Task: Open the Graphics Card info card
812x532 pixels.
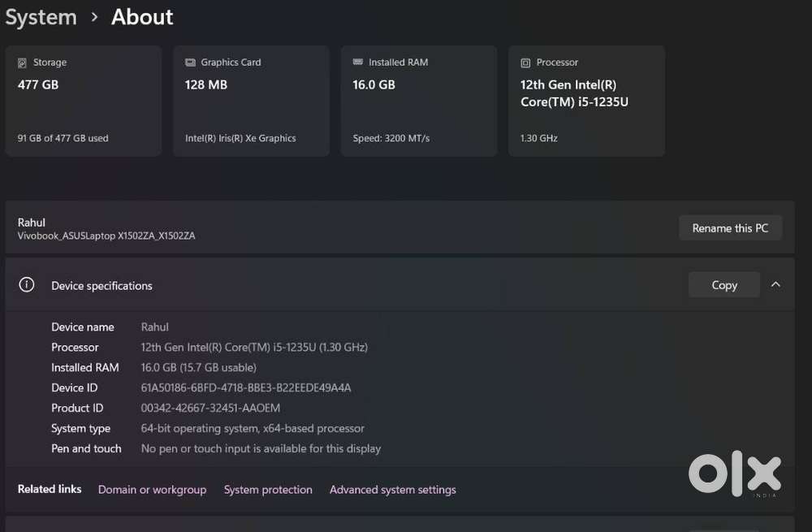Action: [251, 102]
